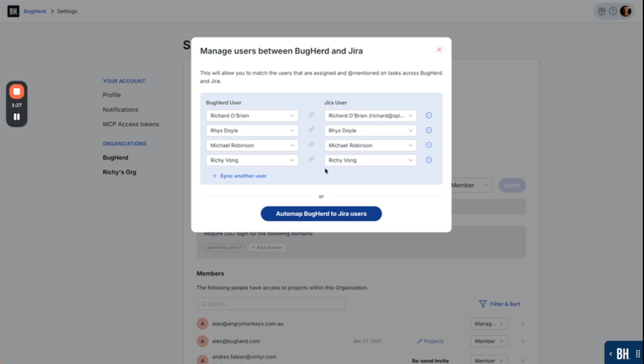Click link icon for Richard O'Brien row
The width and height of the screenshot is (644, 364).
[x=311, y=115]
